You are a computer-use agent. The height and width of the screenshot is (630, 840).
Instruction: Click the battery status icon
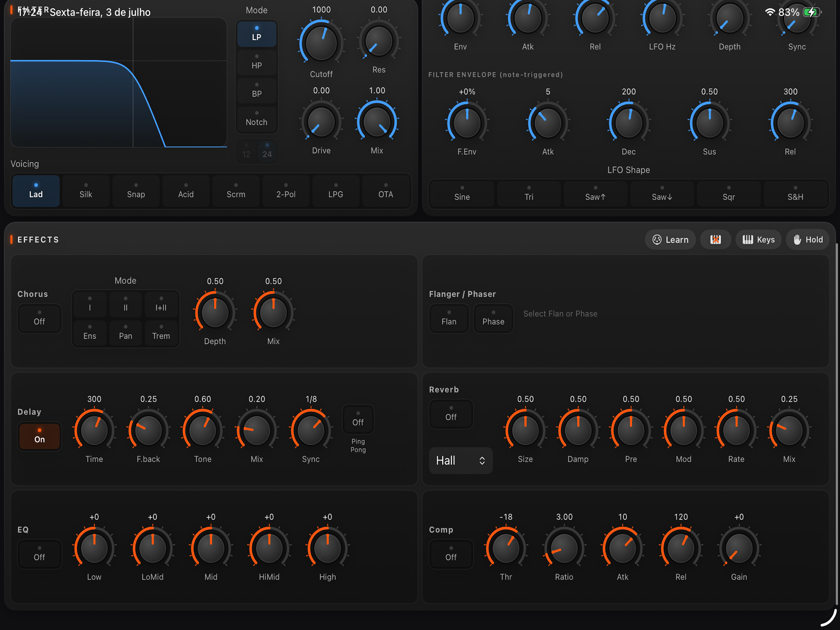pyautogui.click(x=813, y=12)
